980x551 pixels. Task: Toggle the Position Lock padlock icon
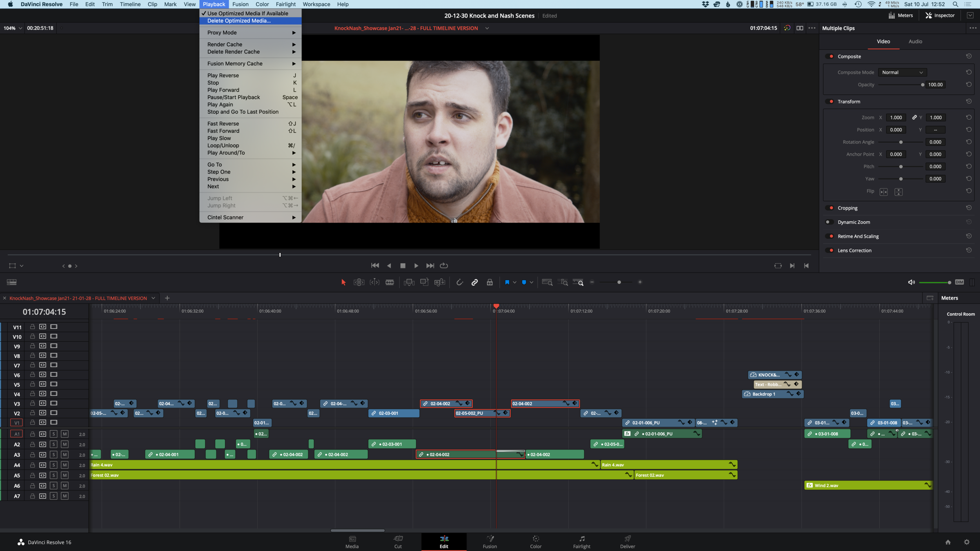(x=490, y=282)
